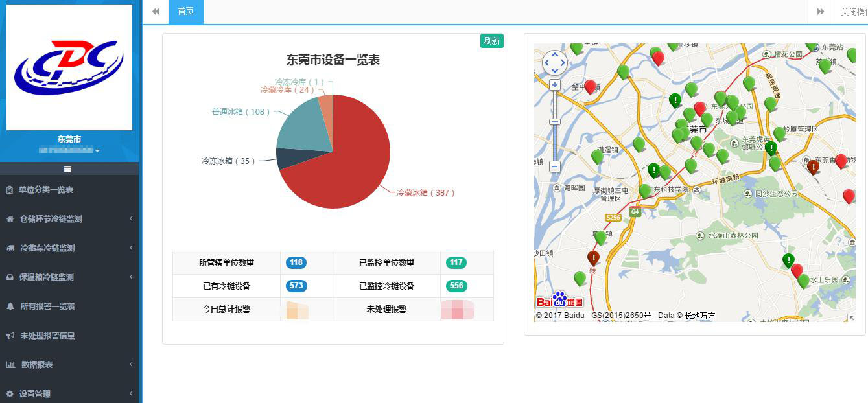
Task: Open the 东莞市 user dropdown
Action: coord(69,150)
